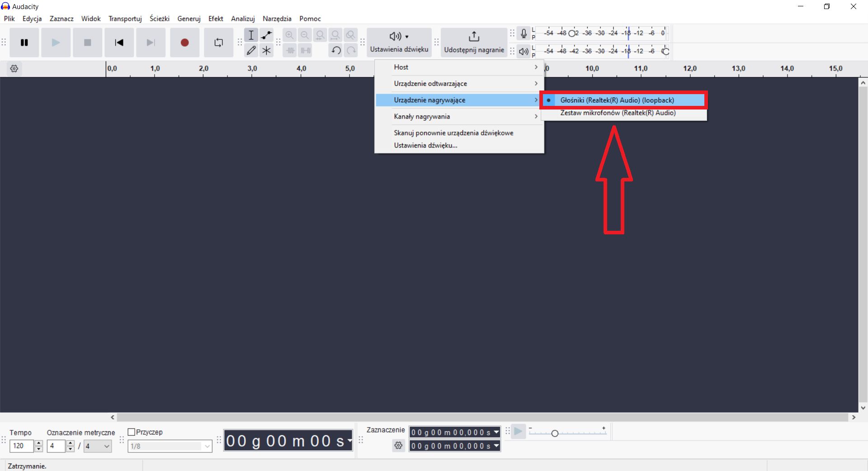Click the speaker playback meter icon

pyautogui.click(x=524, y=52)
